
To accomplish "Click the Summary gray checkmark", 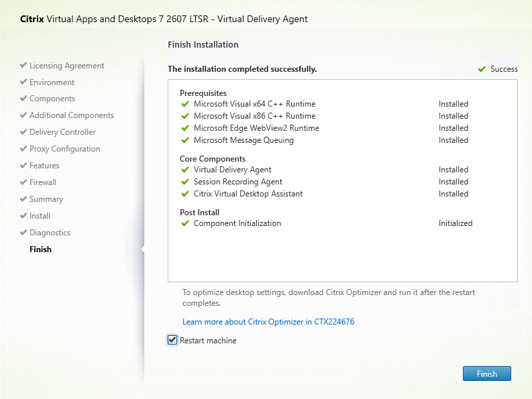I will pos(23,198).
